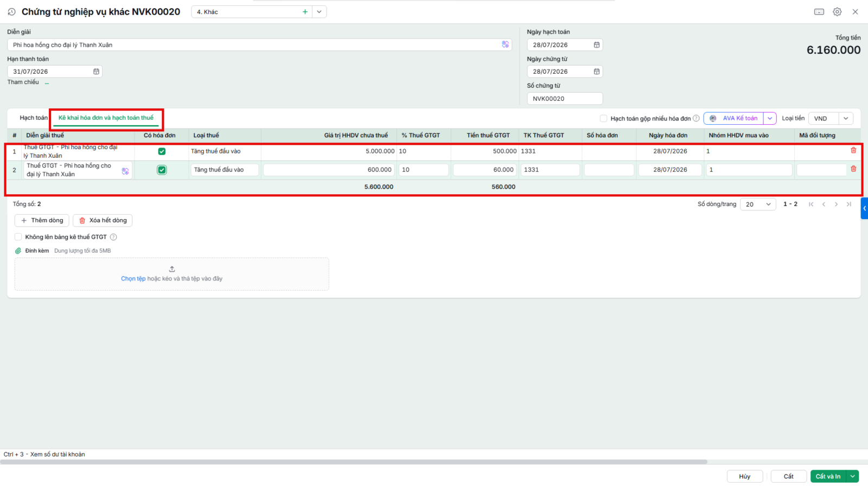Image resolution: width=868 pixels, height=488 pixels.
Task: Toggle the Hạch toán gộp nhiều hóa đơn checkbox
Action: tap(603, 118)
